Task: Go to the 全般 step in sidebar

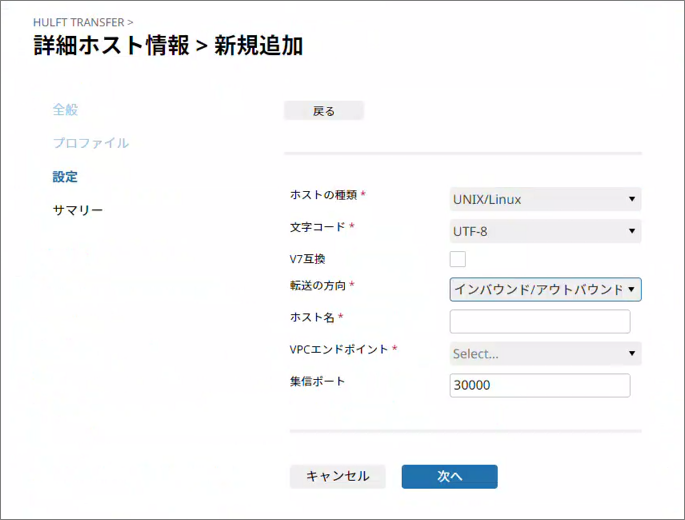Action: click(65, 109)
